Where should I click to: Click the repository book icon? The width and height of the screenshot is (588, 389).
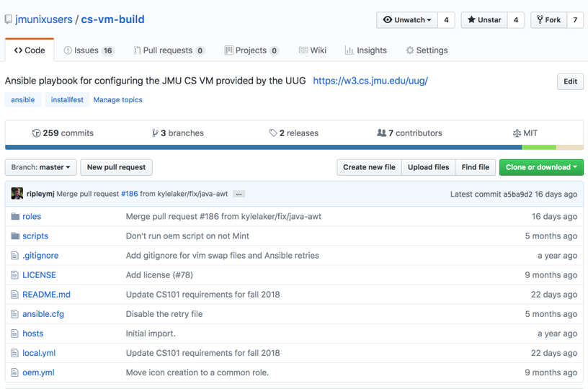(8, 19)
